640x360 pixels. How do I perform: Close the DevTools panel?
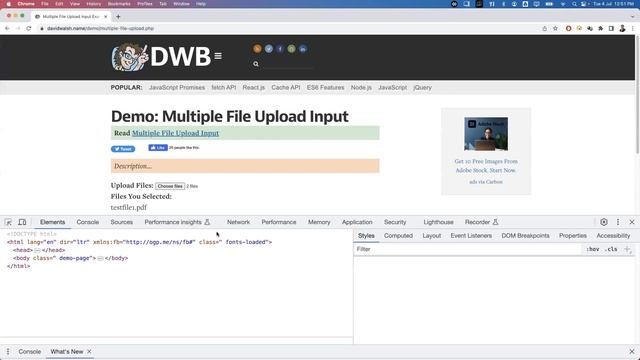[x=632, y=222]
